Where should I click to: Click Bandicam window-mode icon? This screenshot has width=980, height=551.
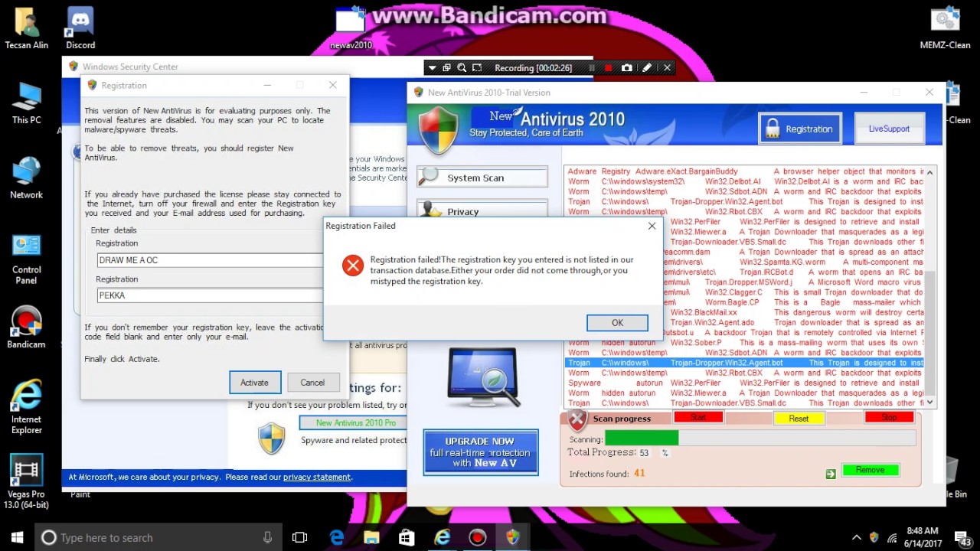(447, 68)
